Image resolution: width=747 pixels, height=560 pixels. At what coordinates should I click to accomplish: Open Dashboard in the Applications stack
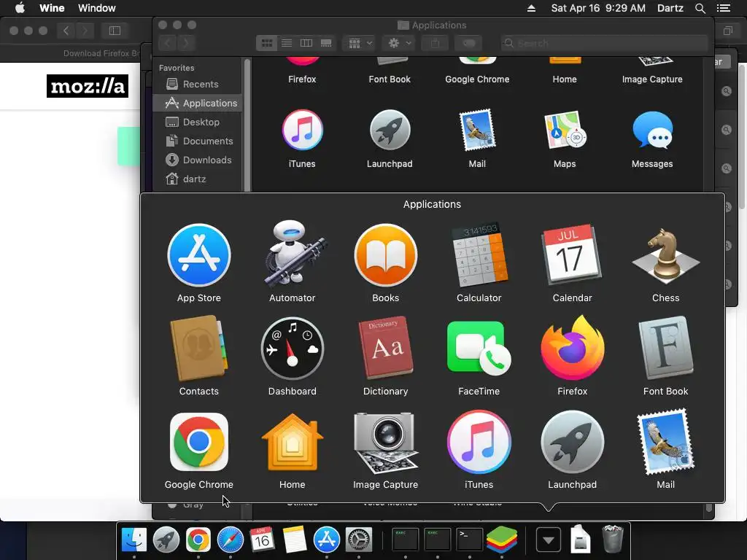293,349
